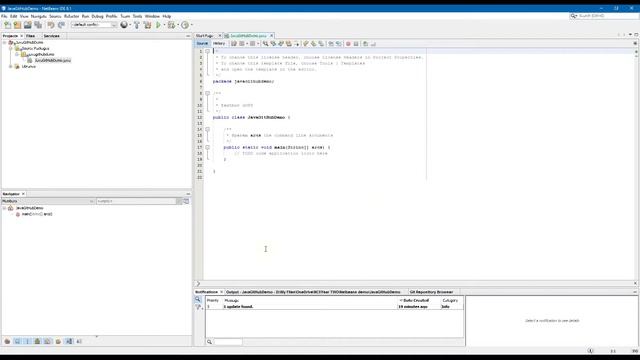Collapse the JavaGitHubDemo project node
This screenshot has width=640, height=360.
click(x=5, y=42)
